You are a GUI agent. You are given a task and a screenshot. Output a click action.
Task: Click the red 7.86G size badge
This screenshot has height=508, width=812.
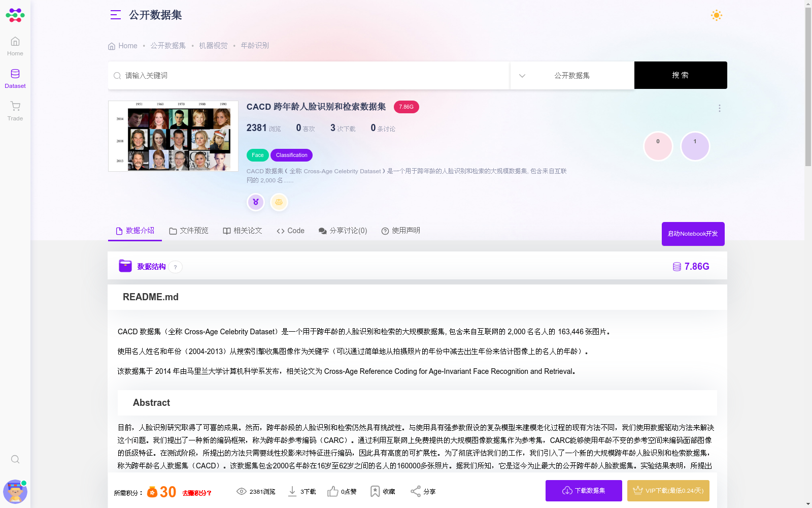pos(406,107)
